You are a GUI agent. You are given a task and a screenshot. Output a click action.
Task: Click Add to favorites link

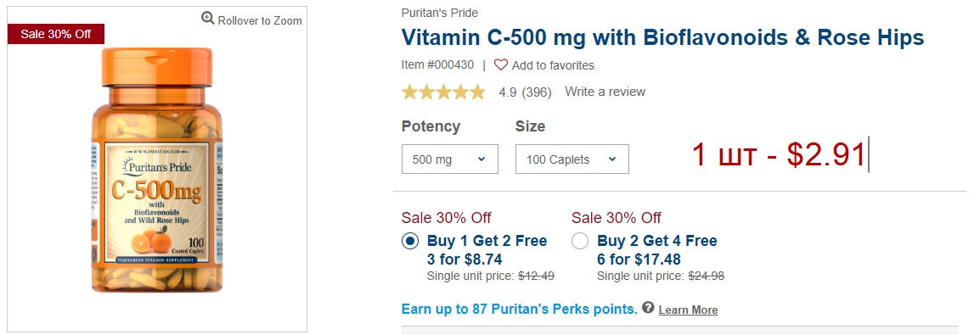(x=553, y=65)
